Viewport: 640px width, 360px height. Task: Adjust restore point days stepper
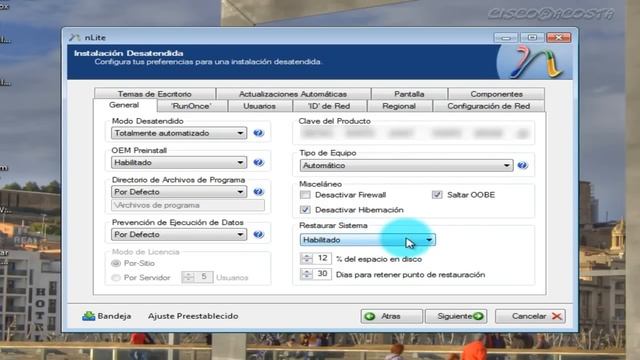306,274
